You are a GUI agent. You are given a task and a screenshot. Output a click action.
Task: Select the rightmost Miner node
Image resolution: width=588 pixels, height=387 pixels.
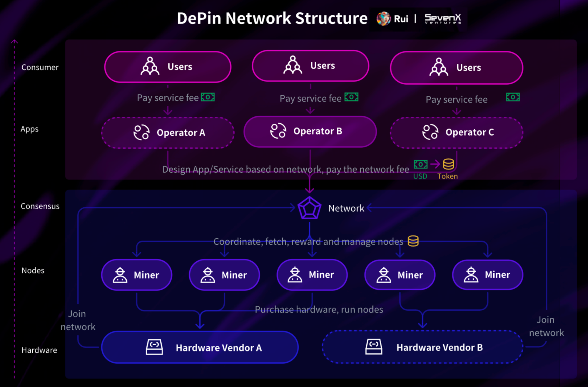click(x=487, y=275)
